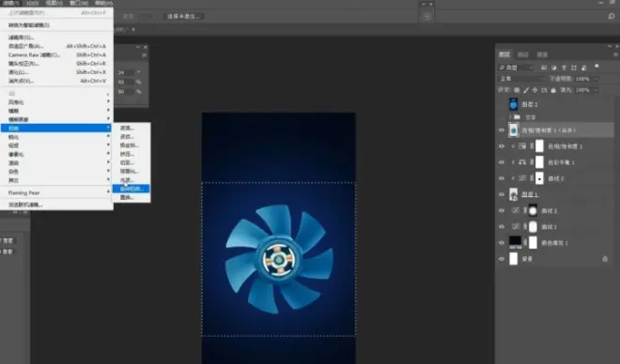Click the color balance icon of 色彩平衡 1

[522, 162]
